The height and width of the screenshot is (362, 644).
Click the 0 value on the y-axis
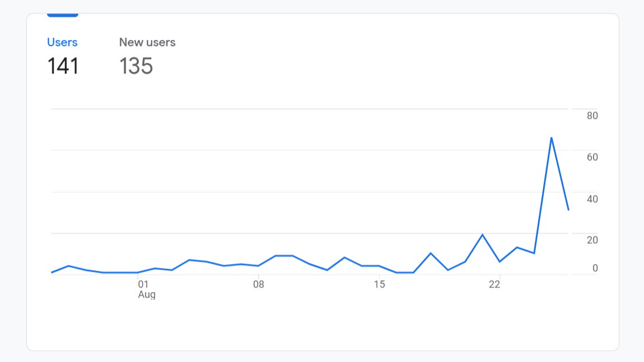click(595, 268)
